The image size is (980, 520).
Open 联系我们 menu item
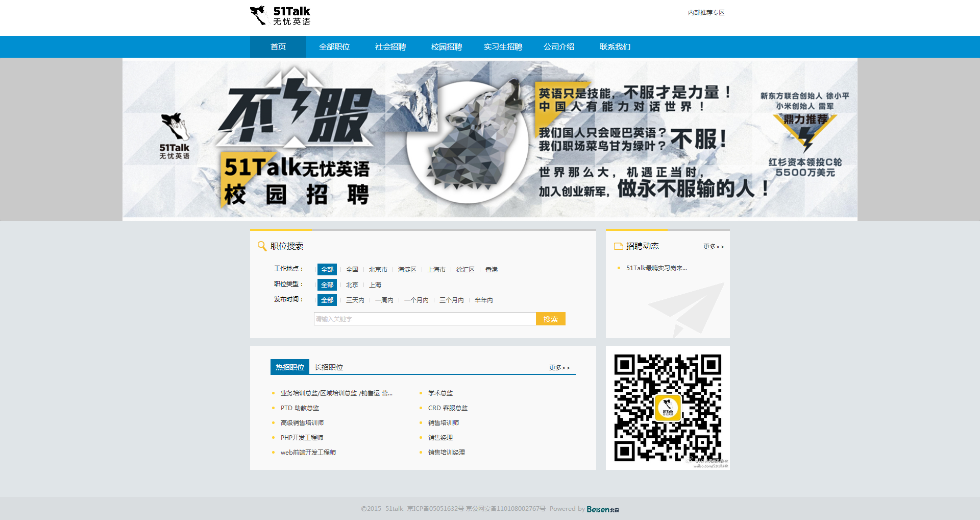(615, 47)
